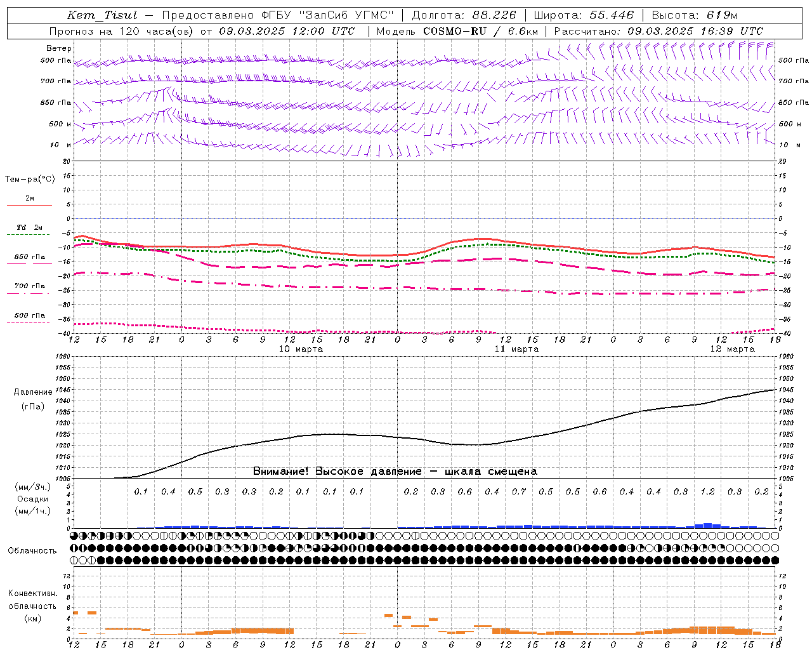This screenshot has width=812, height=650.
Task: Click the Долгота: 88.226 header value
Action: pos(464,15)
